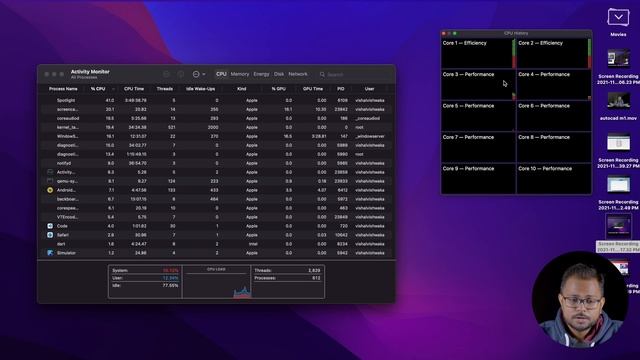The image size is (640, 360).
Task: Switch to the Network tab
Action: (298, 74)
